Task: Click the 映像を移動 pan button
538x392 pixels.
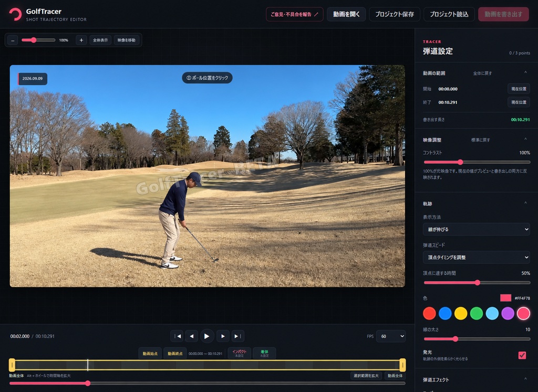Action: pyautogui.click(x=126, y=40)
